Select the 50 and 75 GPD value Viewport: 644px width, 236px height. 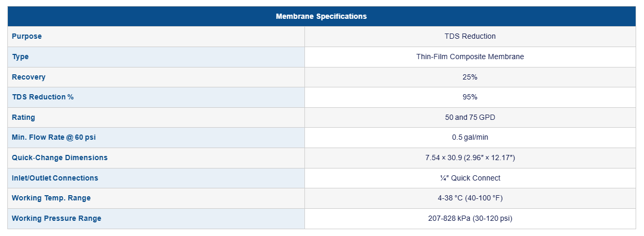pos(470,118)
